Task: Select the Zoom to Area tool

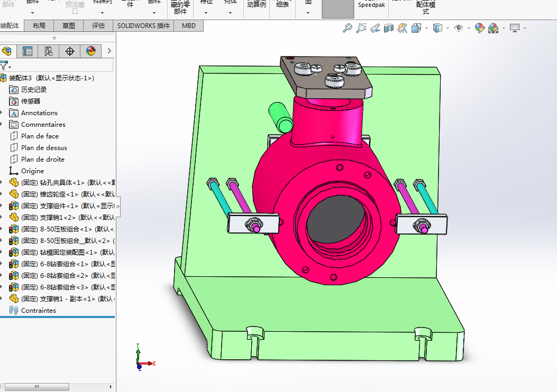Action: pyautogui.click(x=361, y=28)
